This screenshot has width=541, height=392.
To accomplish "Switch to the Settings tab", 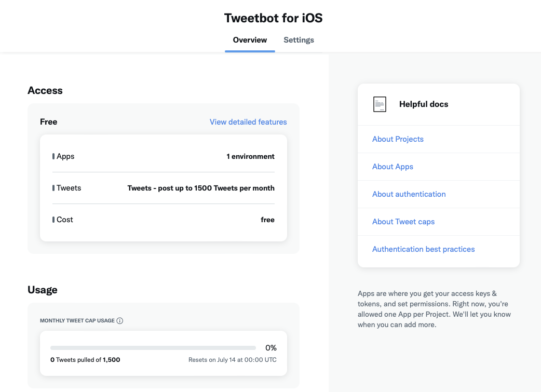I will point(299,40).
